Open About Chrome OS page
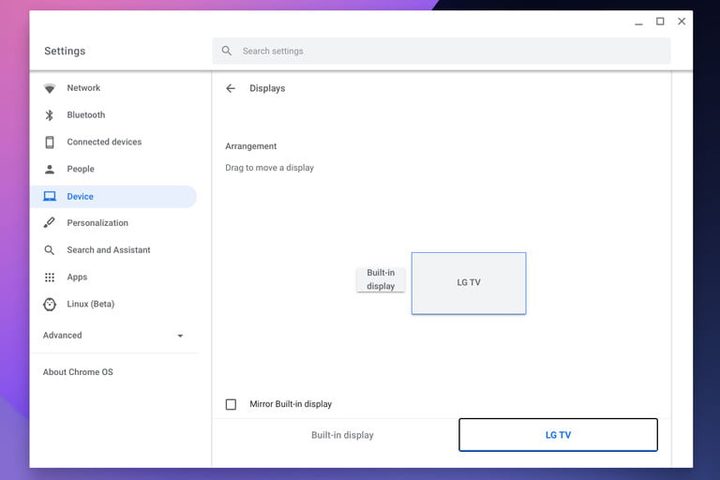The image size is (720, 480). coord(78,372)
